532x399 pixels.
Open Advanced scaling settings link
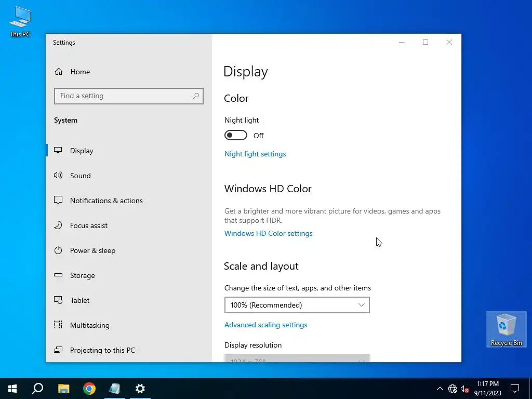(265, 325)
